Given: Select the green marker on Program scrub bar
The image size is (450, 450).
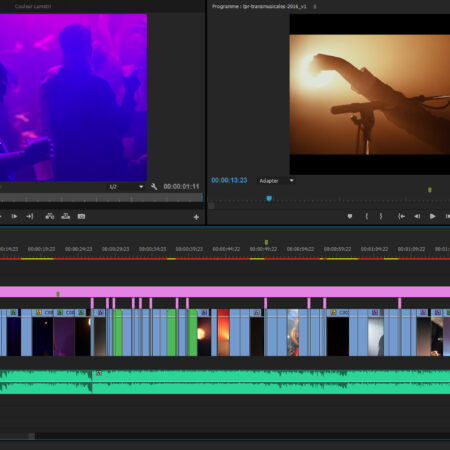Looking at the screenshot, I should pyautogui.click(x=430, y=190).
